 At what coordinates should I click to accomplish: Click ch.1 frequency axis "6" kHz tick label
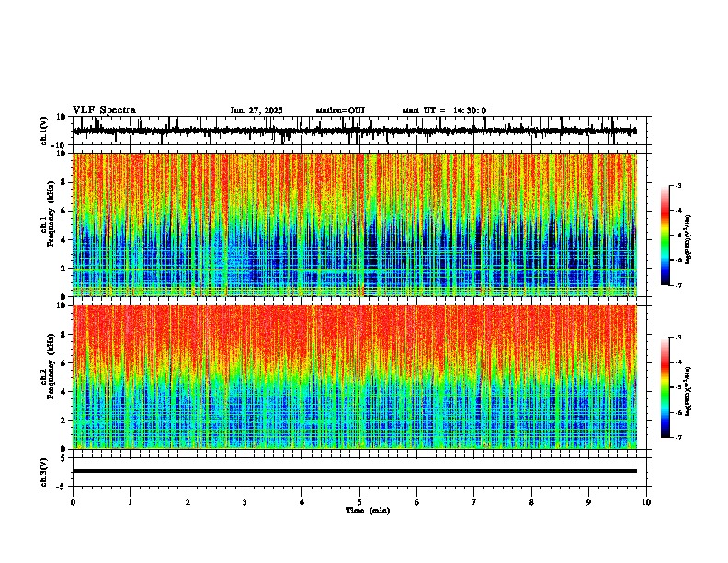tap(64, 211)
